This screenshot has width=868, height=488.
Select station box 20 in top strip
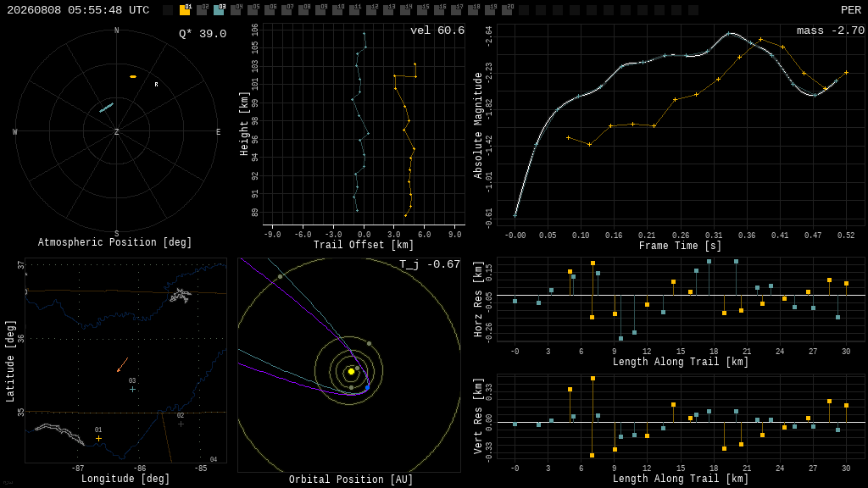508,9
